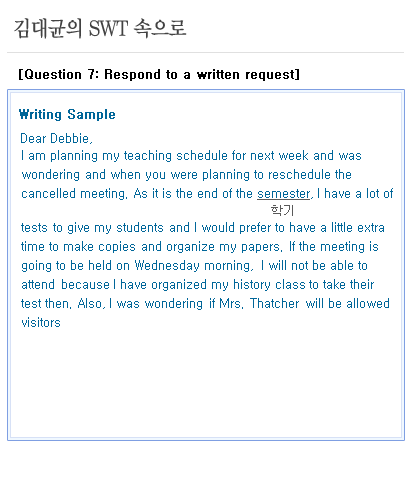Click the word cancelled in the third line
The image size is (410, 480).
tap(49, 194)
